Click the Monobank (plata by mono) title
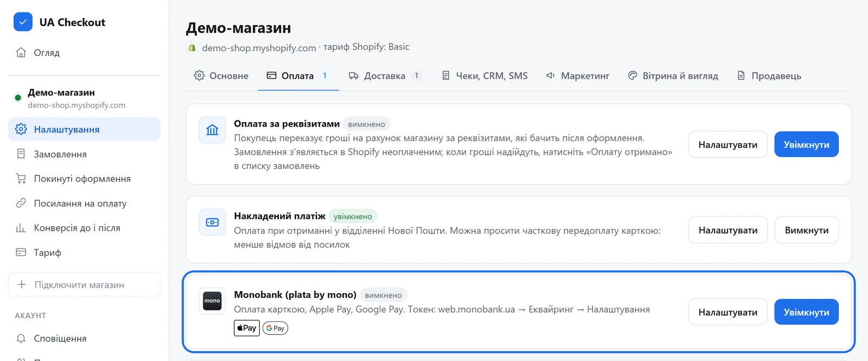Screen dimensions: 868x361 pyautogui.click(x=295, y=295)
